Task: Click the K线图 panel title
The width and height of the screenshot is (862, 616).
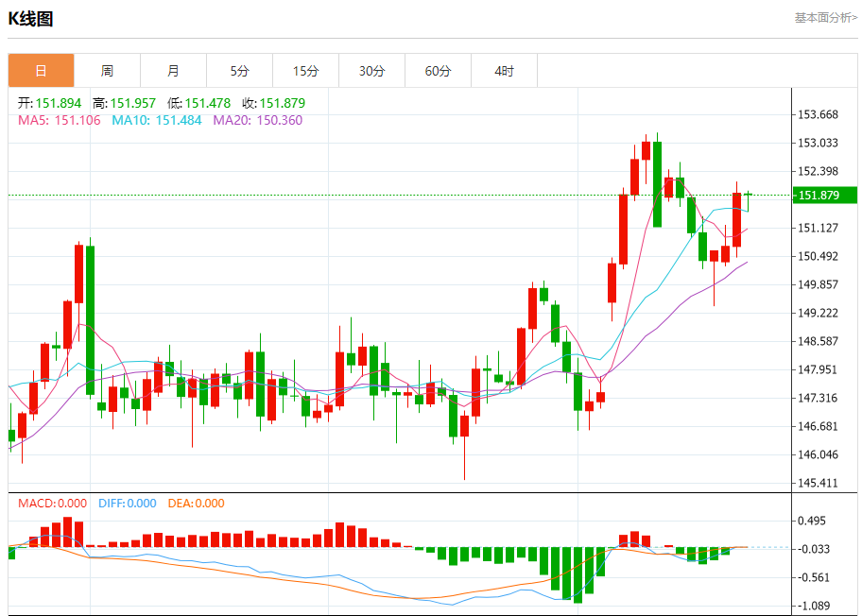Action: pyautogui.click(x=31, y=19)
